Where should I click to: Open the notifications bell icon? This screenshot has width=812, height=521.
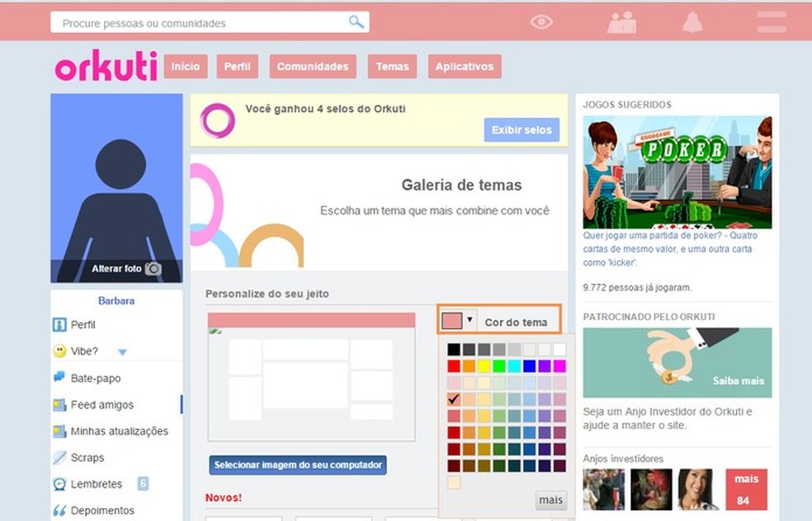[692, 22]
